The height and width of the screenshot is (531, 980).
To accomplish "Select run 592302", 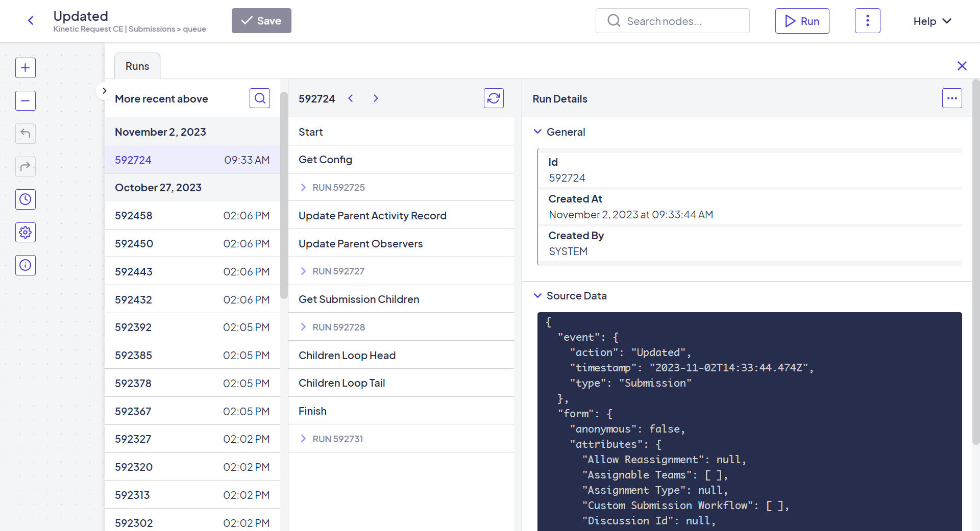I will coord(192,520).
